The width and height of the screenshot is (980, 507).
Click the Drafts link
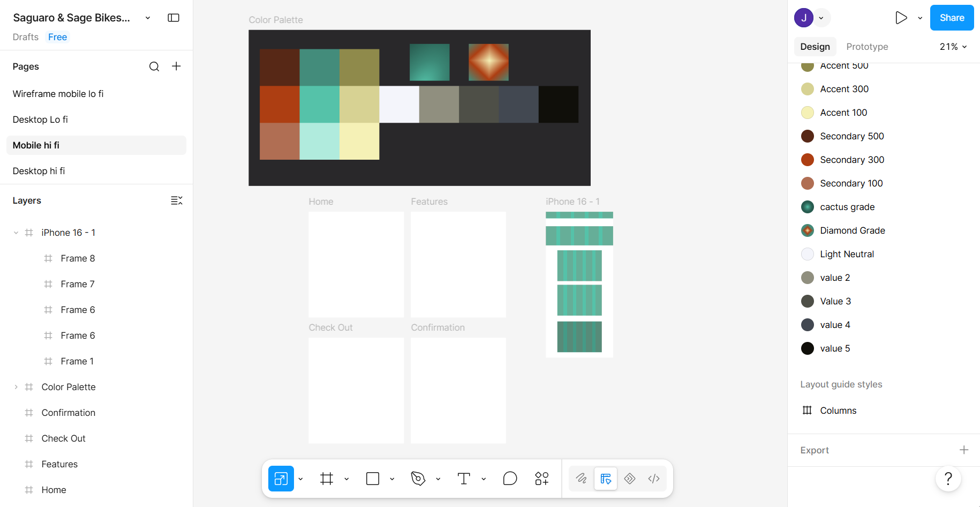(x=26, y=37)
